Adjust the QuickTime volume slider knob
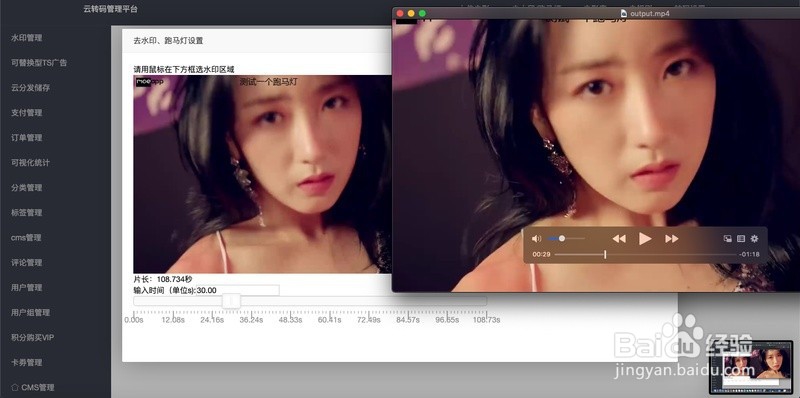 click(562, 238)
